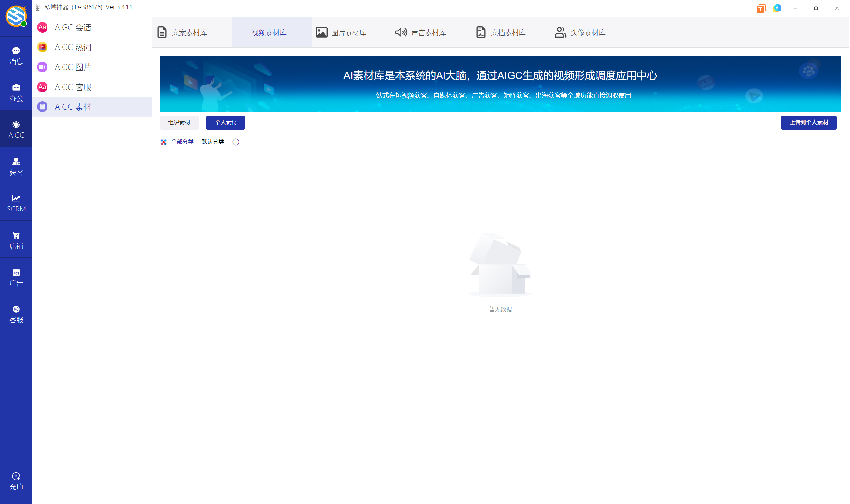Open the 办公 office section icon

[16, 92]
